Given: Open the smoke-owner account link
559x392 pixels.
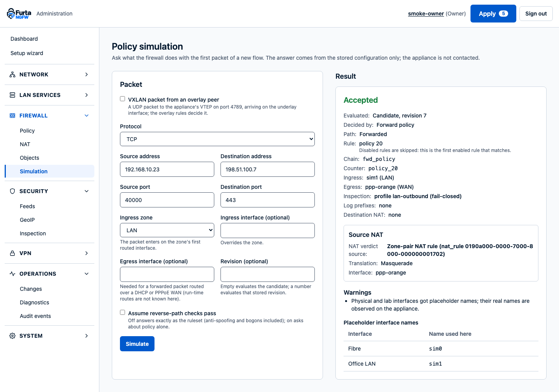Looking at the screenshot, I should pyautogui.click(x=426, y=14).
